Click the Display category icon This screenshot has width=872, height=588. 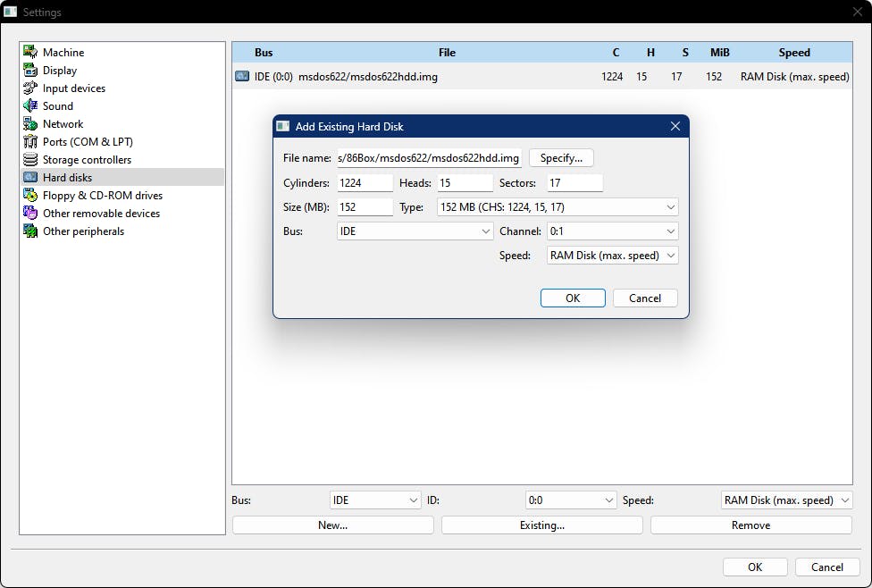point(30,70)
